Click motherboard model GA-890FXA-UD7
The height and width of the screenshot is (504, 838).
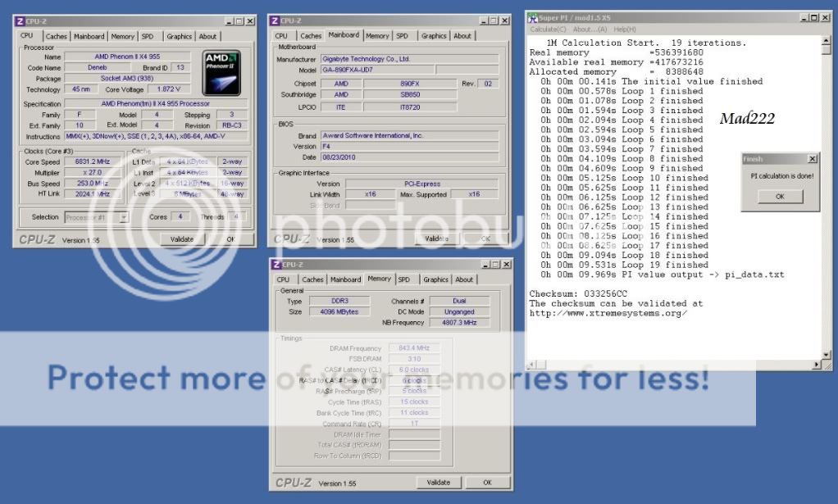[x=377, y=70]
